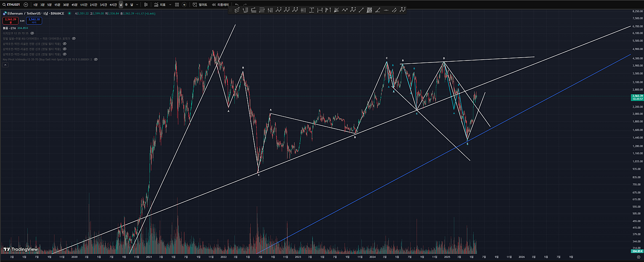Expand the favorite indicators arrow beside 지표

[170, 5]
